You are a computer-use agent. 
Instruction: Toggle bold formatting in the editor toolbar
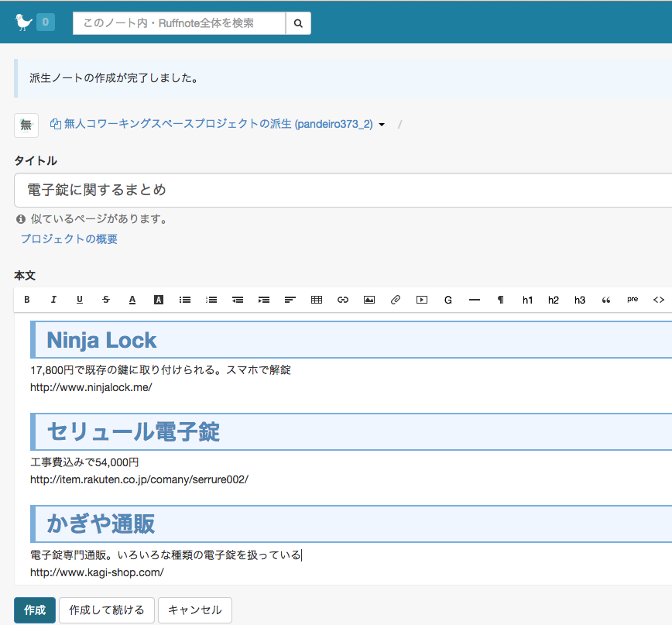(27, 300)
